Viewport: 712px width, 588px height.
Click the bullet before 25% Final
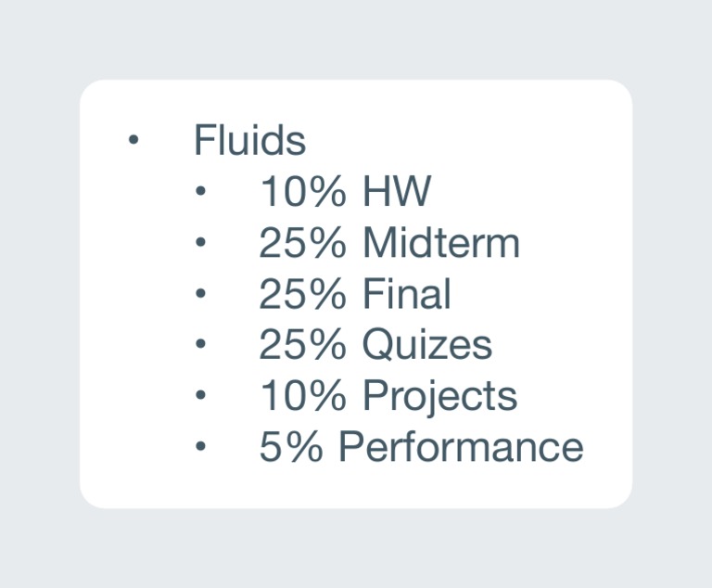[x=199, y=294]
